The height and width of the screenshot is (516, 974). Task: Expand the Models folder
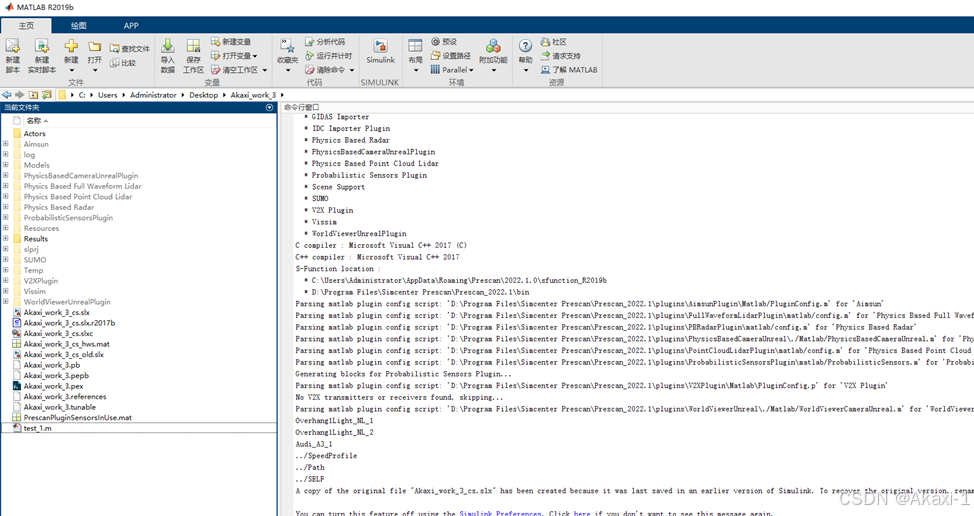pyautogui.click(x=6, y=165)
